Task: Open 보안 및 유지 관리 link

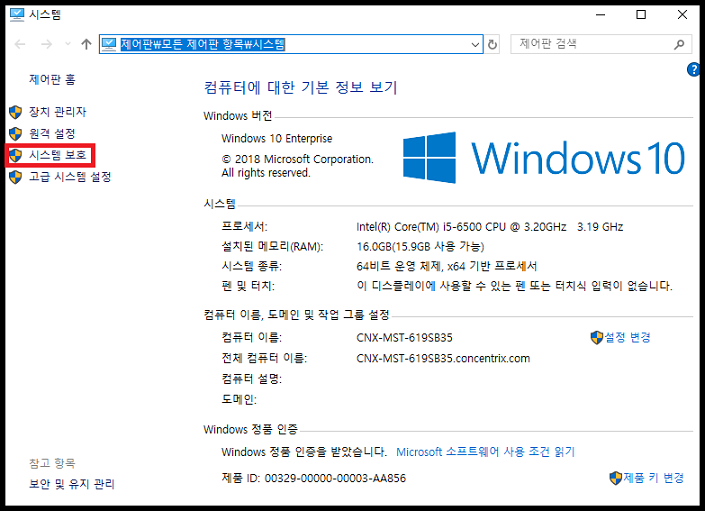Action: (72, 484)
